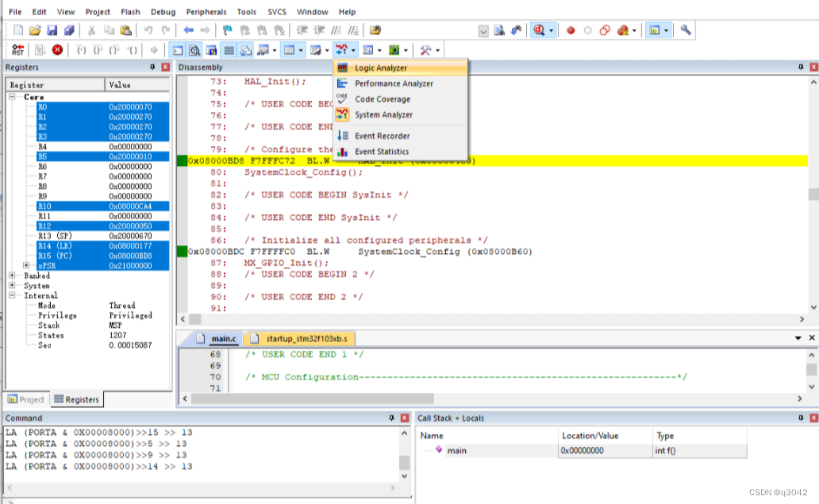The image size is (819, 504).
Task: Select Event Statistics menu entry
Action: pyautogui.click(x=400, y=152)
